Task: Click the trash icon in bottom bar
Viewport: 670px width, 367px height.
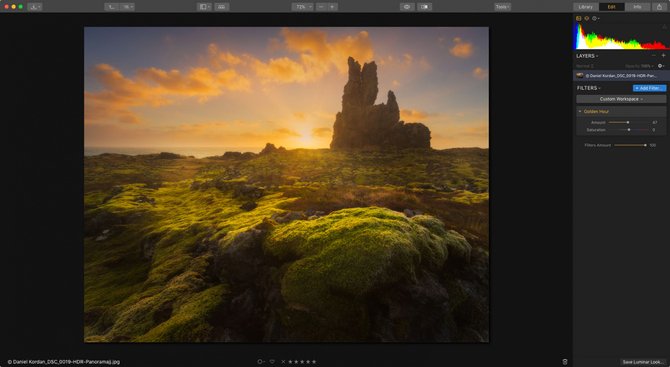Action: 565,362
